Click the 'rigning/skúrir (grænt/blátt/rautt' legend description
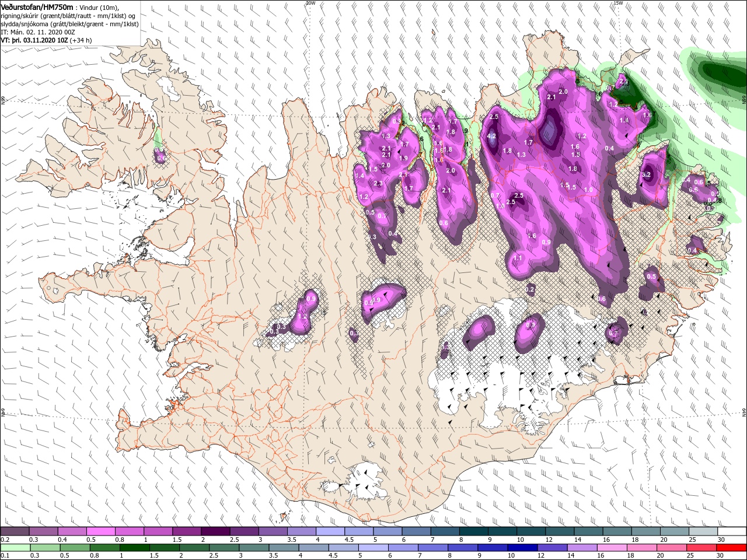Viewport: 747px width, 560px height. pos(68,16)
